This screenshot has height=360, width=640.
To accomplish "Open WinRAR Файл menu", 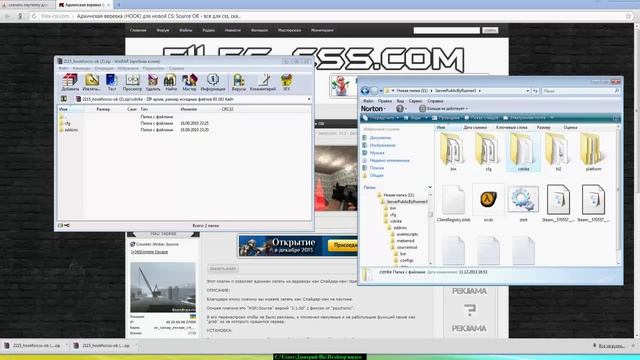I will point(63,68).
